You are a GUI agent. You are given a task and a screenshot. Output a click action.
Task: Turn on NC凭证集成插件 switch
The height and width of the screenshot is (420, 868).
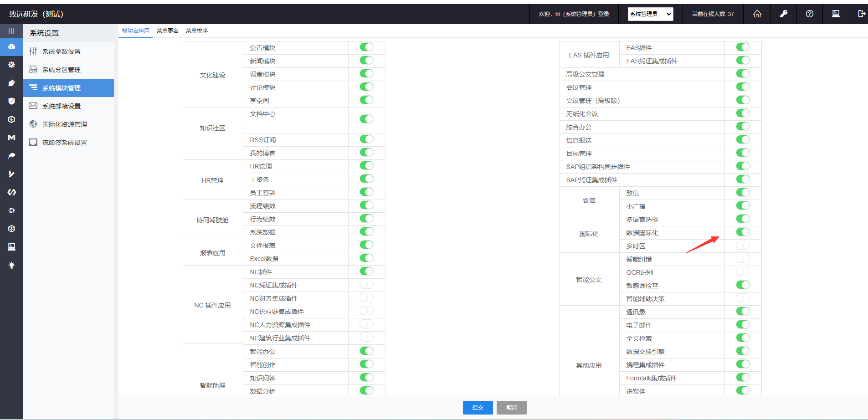366,285
